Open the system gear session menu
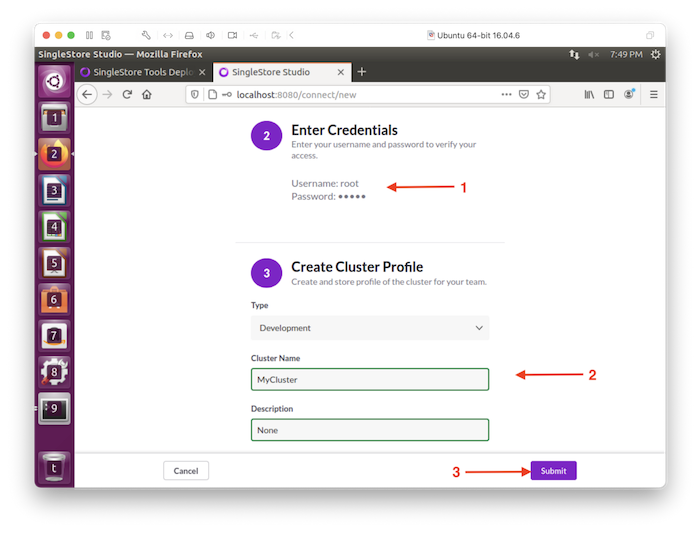 pyautogui.click(x=655, y=54)
